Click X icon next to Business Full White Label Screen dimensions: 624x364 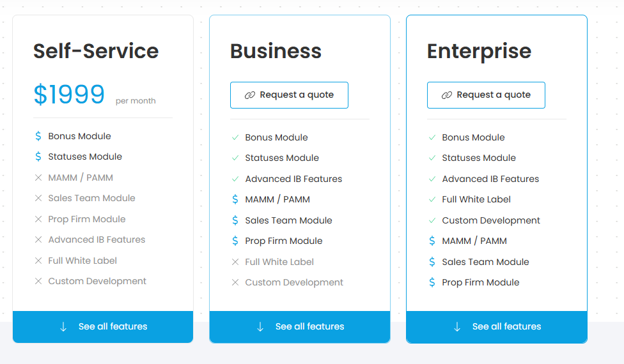235,261
